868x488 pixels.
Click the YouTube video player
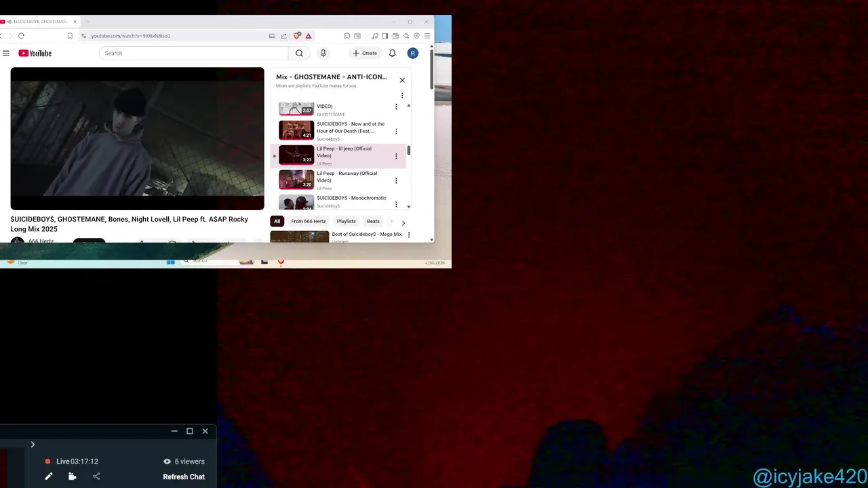point(137,138)
